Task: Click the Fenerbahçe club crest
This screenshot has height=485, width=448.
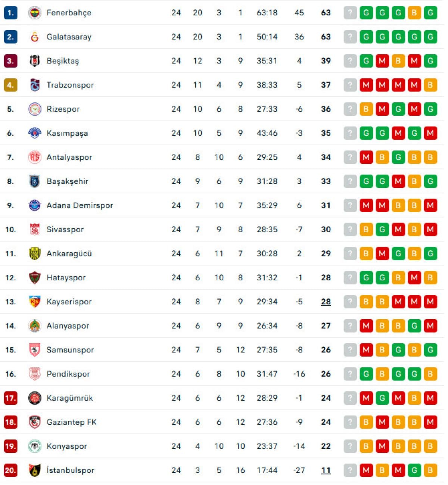Action: pos(35,13)
